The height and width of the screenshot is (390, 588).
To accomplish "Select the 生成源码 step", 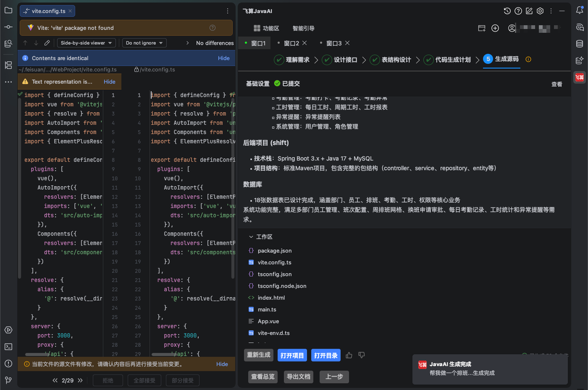I will point(501,59).
